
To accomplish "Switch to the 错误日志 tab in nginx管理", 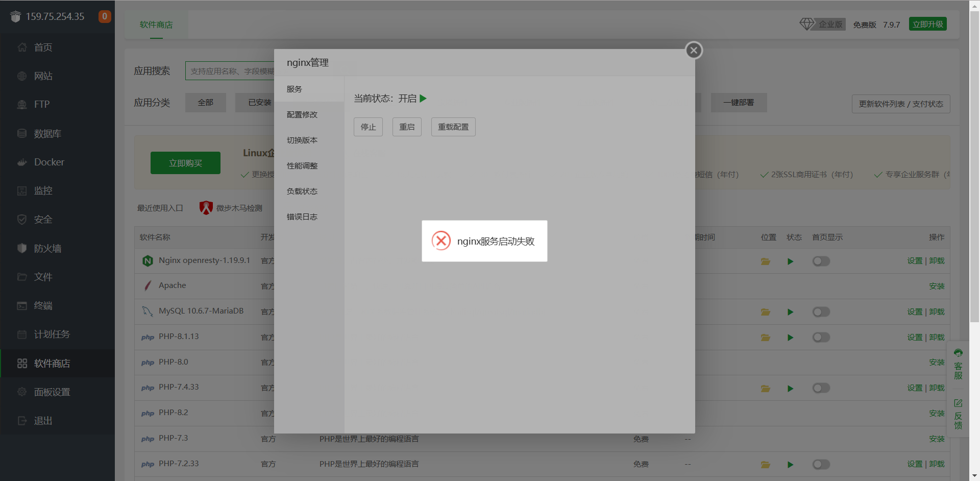I will (x=302, y=217).
